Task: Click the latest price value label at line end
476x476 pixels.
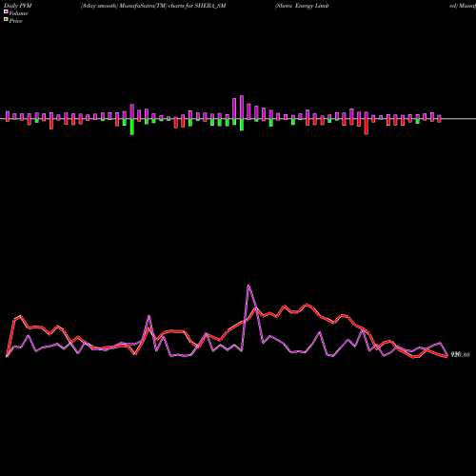Action: pos(460,354)
